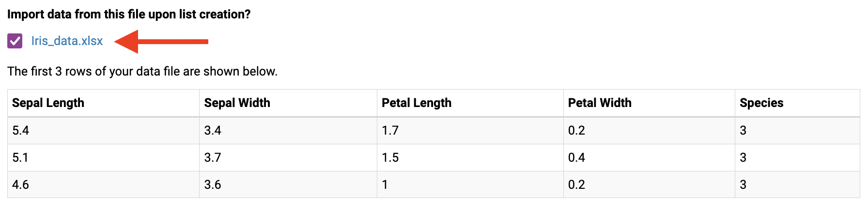Click the Sepal Width cell 3.4
The image size is (868, 214).
tap(213, 130)
